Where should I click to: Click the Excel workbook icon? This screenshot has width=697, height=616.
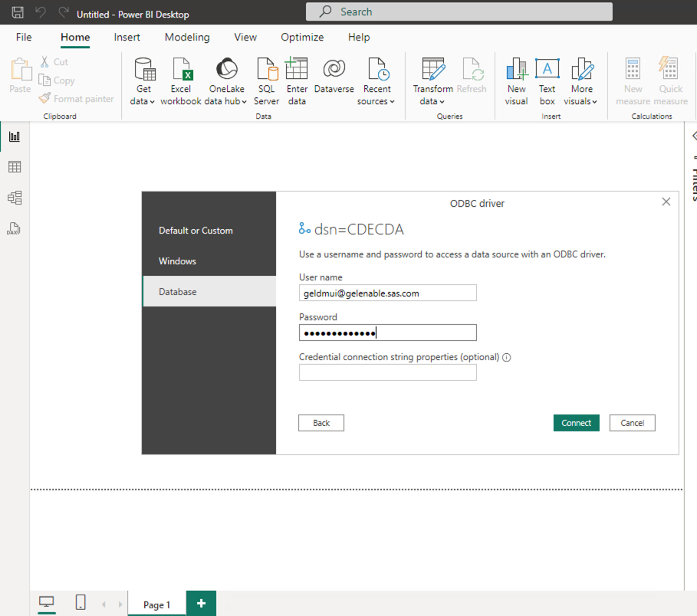coord(181,70)
